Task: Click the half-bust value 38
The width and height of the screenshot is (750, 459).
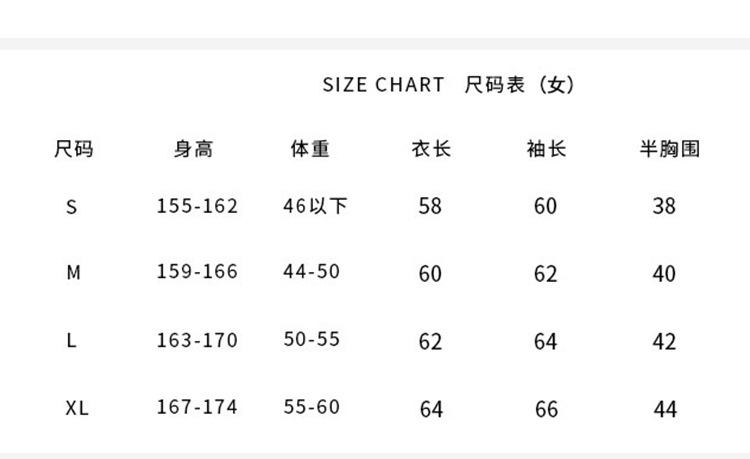Action: coord(664,206)
